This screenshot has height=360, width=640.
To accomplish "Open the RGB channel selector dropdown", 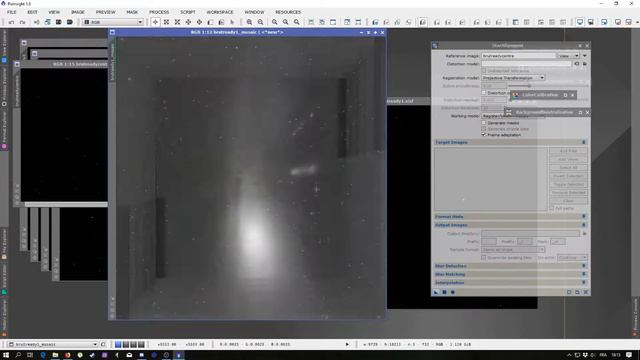I will point(113,22).
